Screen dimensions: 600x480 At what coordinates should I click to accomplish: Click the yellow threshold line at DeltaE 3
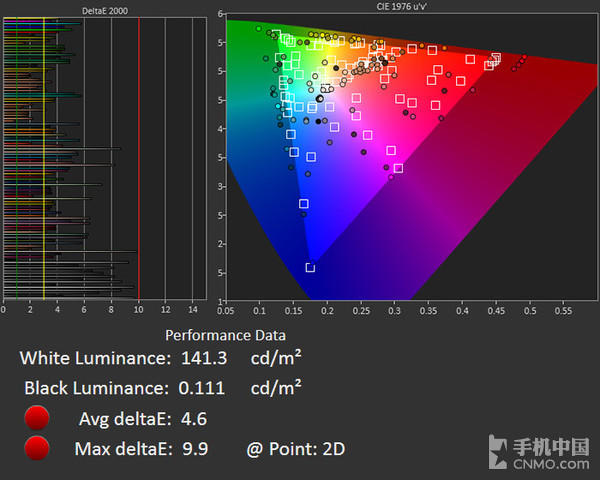pyautogui.click(x=44, y=158)
